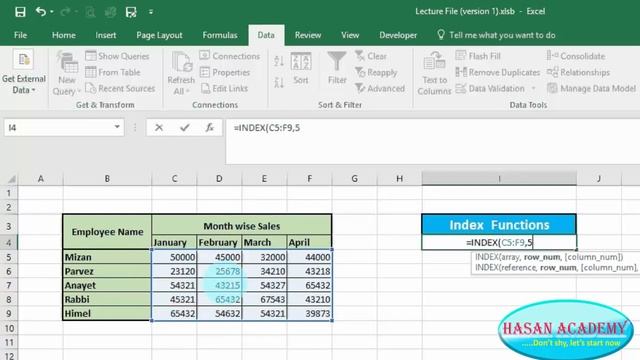Select column G header
This screenshot has width=640, height=360.
point(354,179)
